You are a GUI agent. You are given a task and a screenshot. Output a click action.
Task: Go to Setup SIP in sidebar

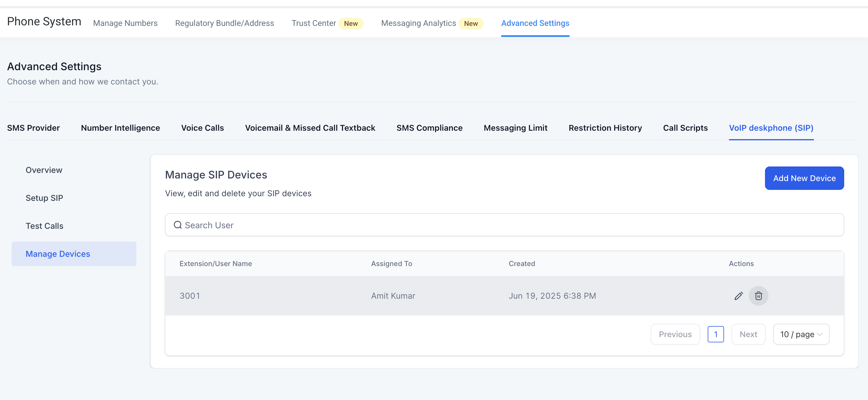pyautogui.click(x=44, y=198)
